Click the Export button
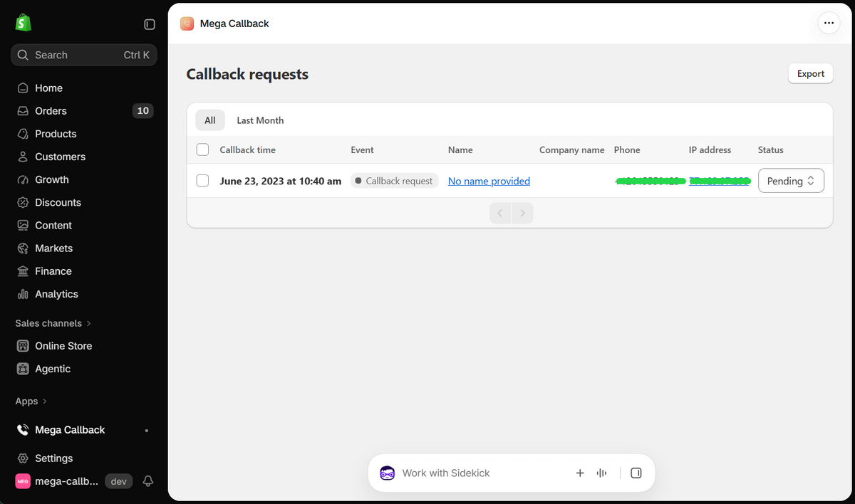This screenshot has width=855, height=504. coord(811,73)
